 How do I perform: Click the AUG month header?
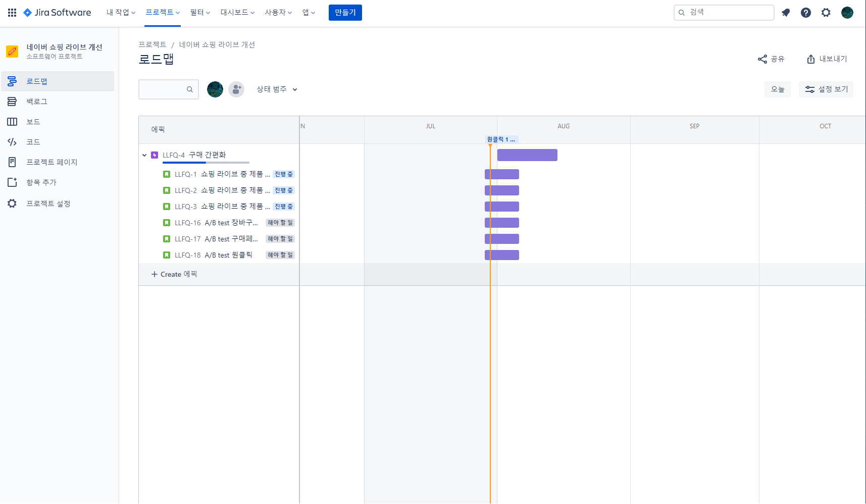[564, 126]
